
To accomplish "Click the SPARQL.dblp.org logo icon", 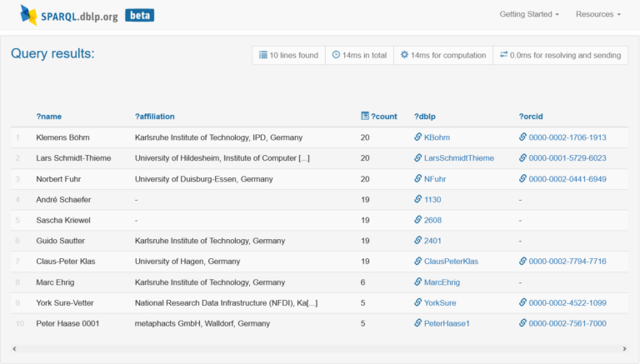I will point(28,15).
